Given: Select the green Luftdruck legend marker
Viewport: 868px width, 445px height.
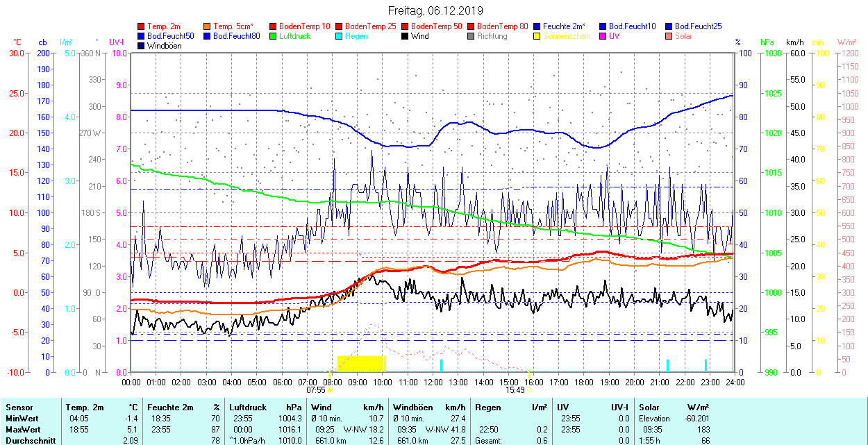Looking at the screenshot, I should click(273, 36).
